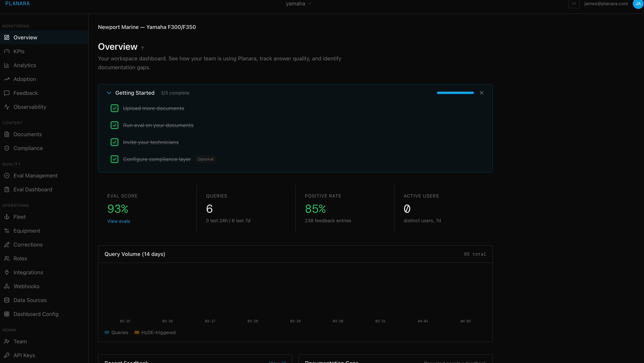The width and height of the screenshot is (644, 363).
Task: Open the yamaha workspace dropdown
Action: click(x=298, y=4)
